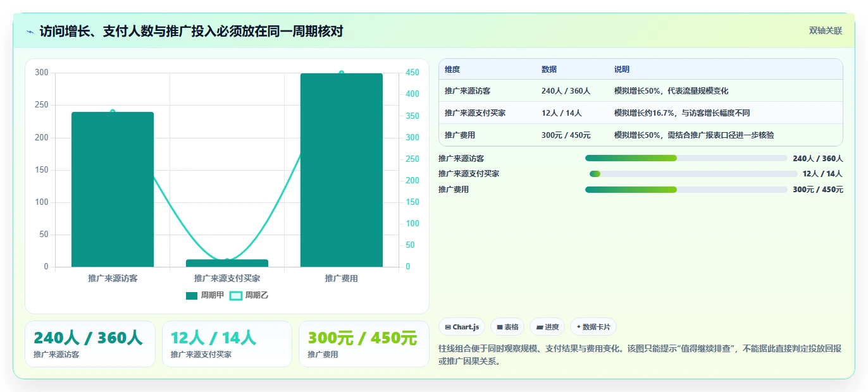Select the 进度 tag chip
The width and height of the screenshot is (868, 392).
click(547, 327)
